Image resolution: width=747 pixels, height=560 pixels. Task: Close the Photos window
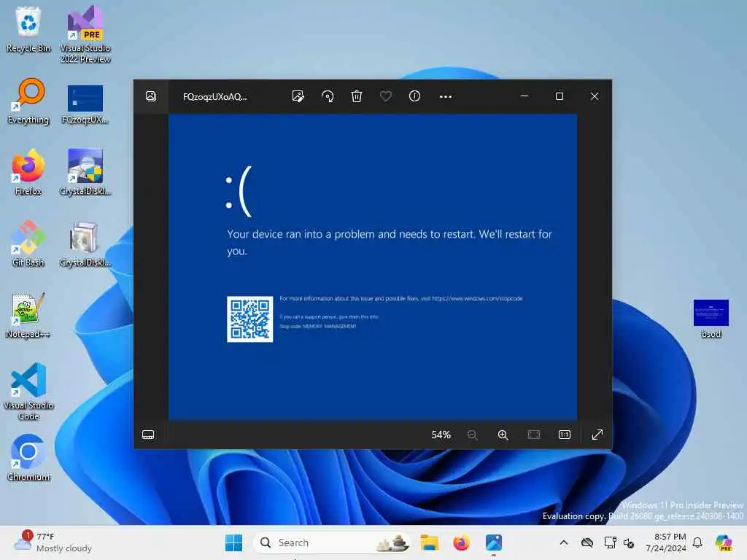coord(595,97)
